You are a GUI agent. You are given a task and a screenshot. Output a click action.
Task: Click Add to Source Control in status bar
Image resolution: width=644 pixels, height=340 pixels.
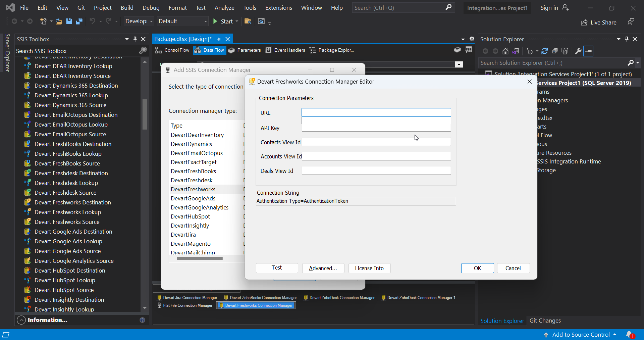(581, 335)
